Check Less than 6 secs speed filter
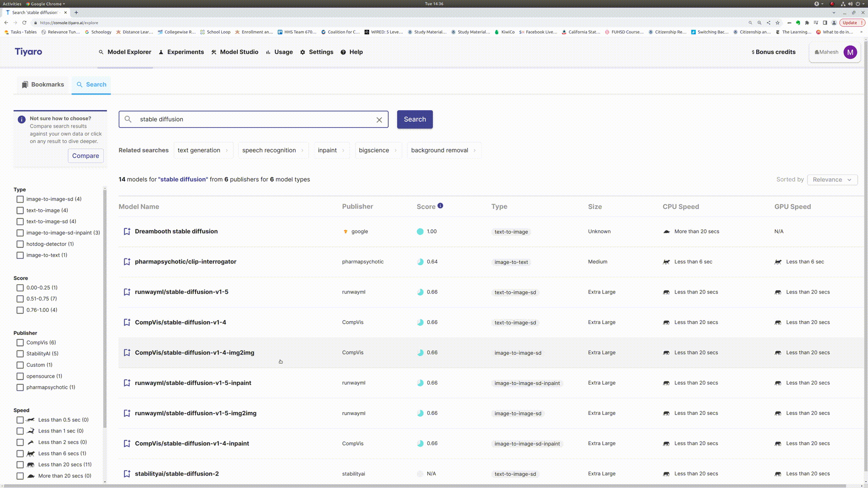868x488 pixels. coord(20,454)
